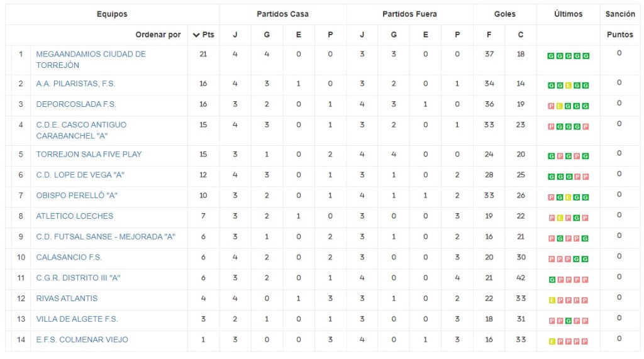Click green G badge in Atletico Loeches row

click(x=577, y=218)
